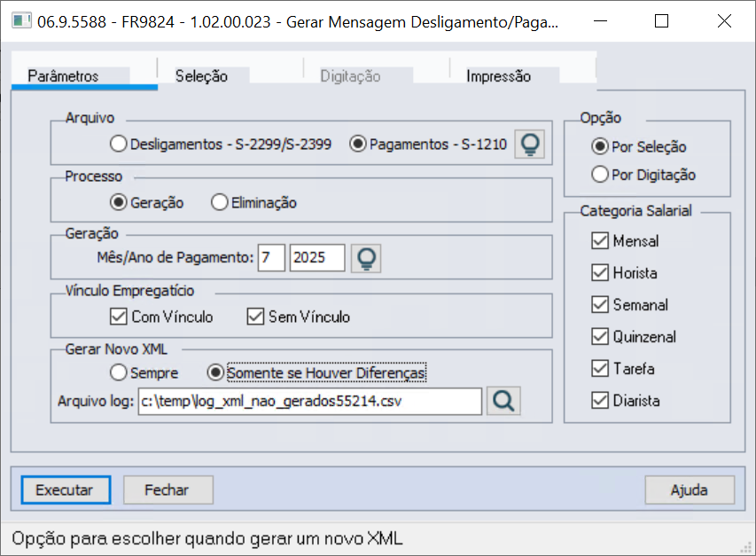Viewport: 756px width, 556px height.
Task: Click the lightbulb icon next to Mês/Ano de Pagamento
Action: coord(366,258)
